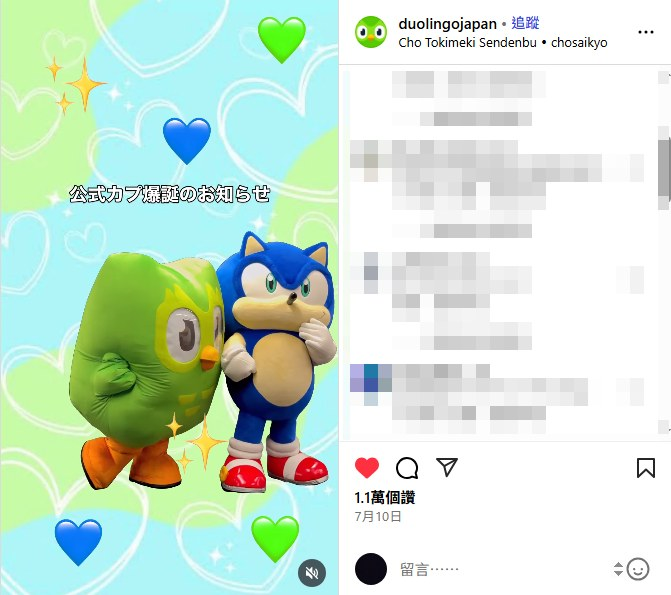Save the post with bookmark icon
The width and height of the screenshot is (671, 595).
(x=646, y=467)
